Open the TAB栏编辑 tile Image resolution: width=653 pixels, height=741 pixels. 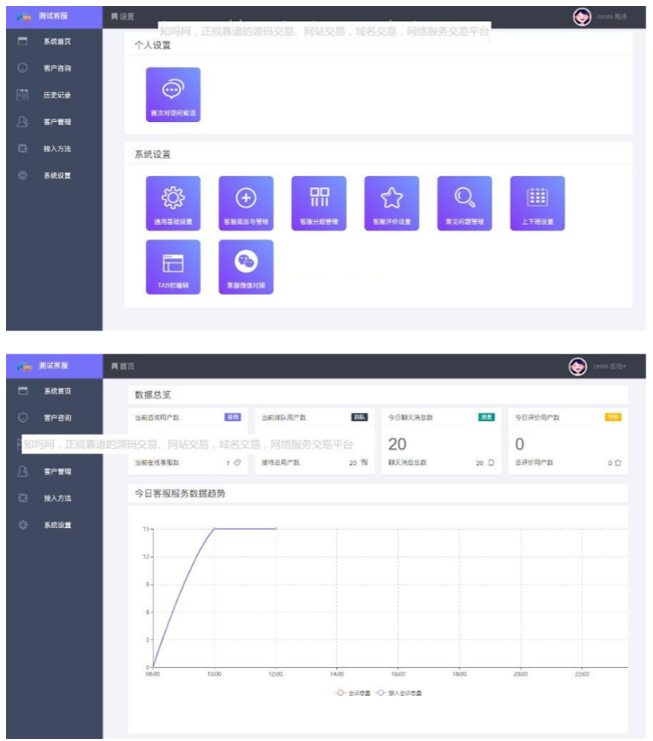[173, 267]
